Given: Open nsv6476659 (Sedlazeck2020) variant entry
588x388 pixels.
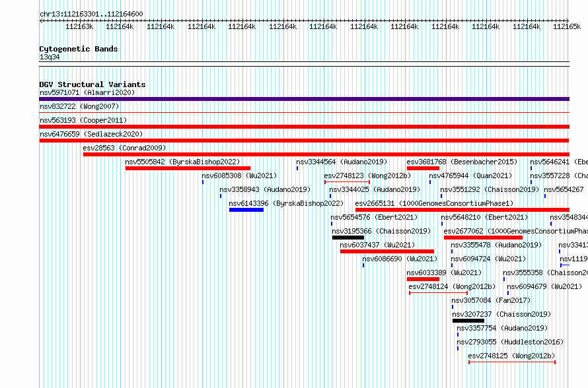Looking at the screenshot, I should (91, 134).
